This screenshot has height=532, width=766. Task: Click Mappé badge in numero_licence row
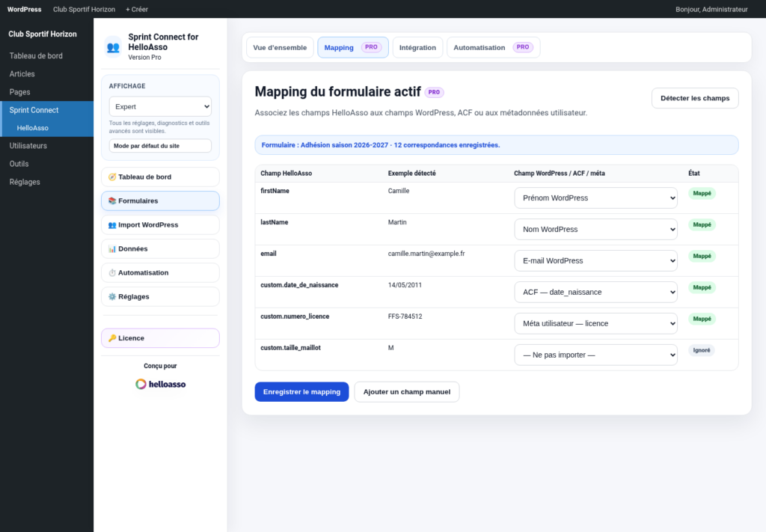coord(702,319)
